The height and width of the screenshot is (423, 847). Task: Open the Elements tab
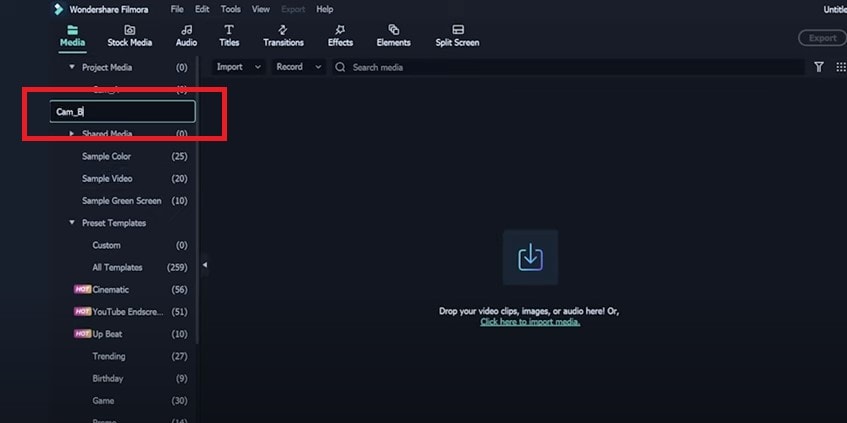point(393,36)
